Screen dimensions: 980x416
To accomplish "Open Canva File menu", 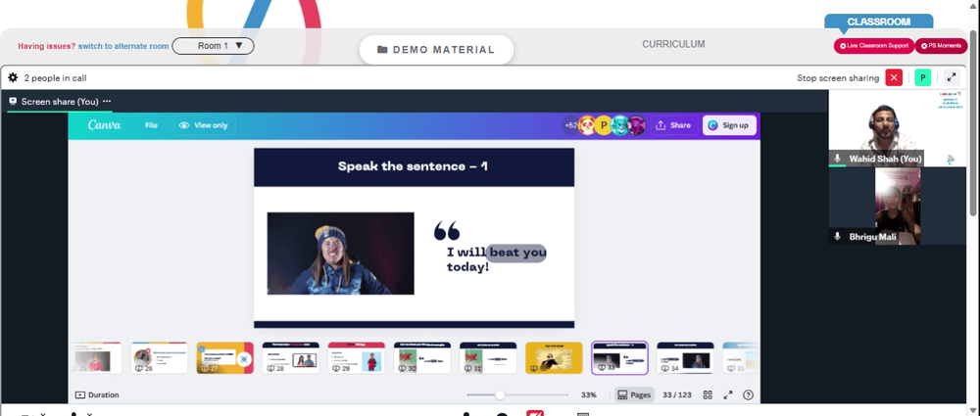I will (151, 125).
